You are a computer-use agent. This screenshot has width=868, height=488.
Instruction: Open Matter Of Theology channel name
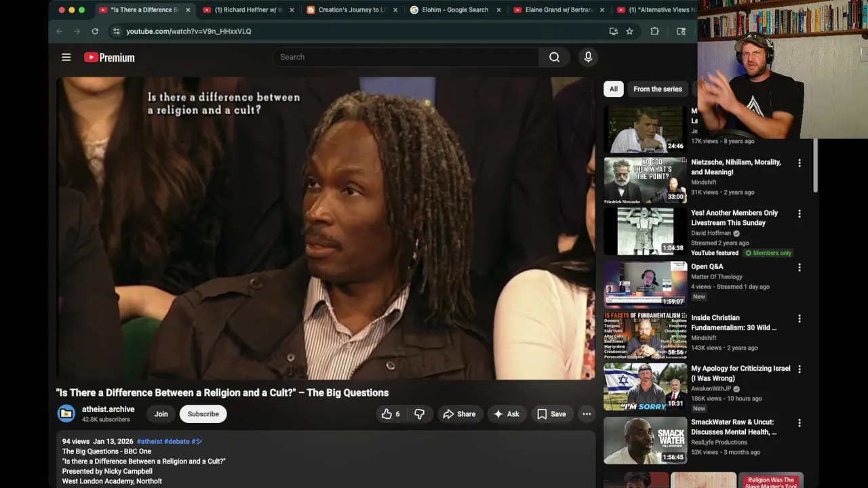point(716,277)
